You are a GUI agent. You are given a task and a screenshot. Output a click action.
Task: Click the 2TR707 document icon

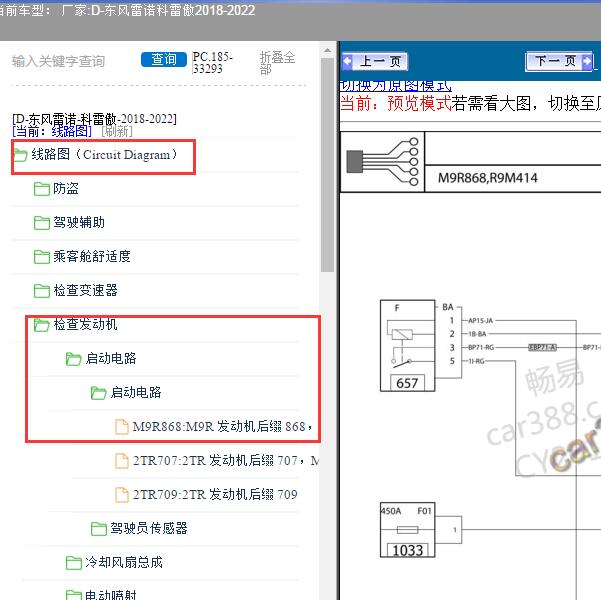click(122, 461)
